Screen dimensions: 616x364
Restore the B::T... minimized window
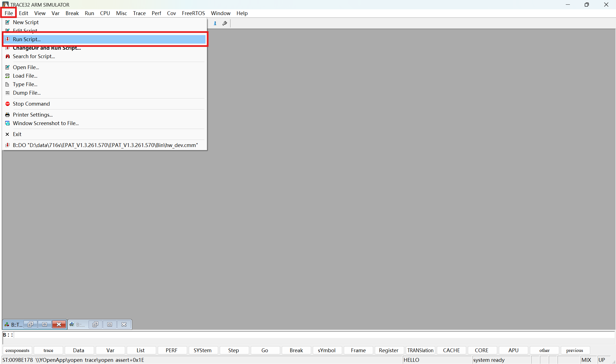(x=30, y=325)
